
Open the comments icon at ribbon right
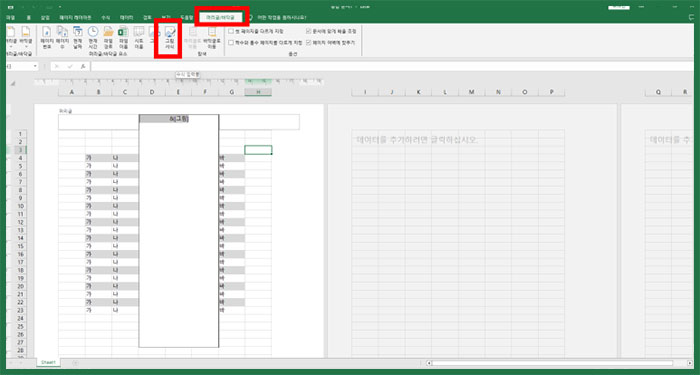[x=691, y=17]
